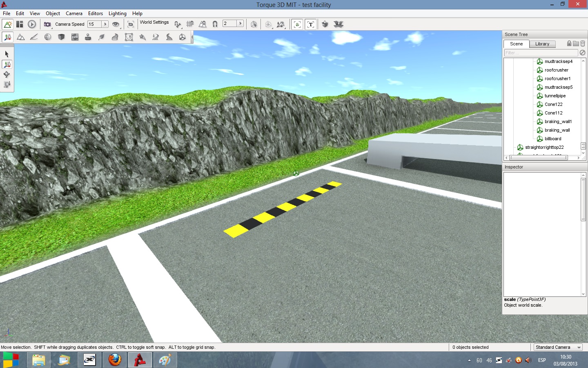
Task: Toggle soft snapping magnet
Action: point(215,24)
